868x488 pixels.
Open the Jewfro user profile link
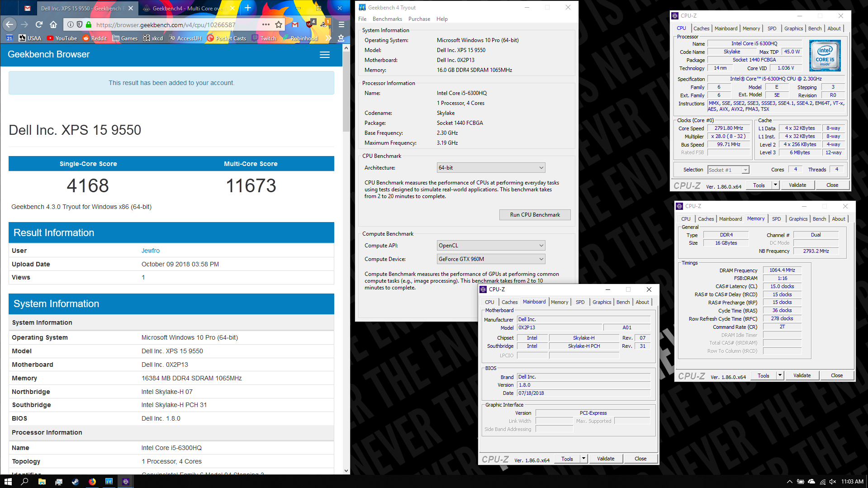point(151,251)
